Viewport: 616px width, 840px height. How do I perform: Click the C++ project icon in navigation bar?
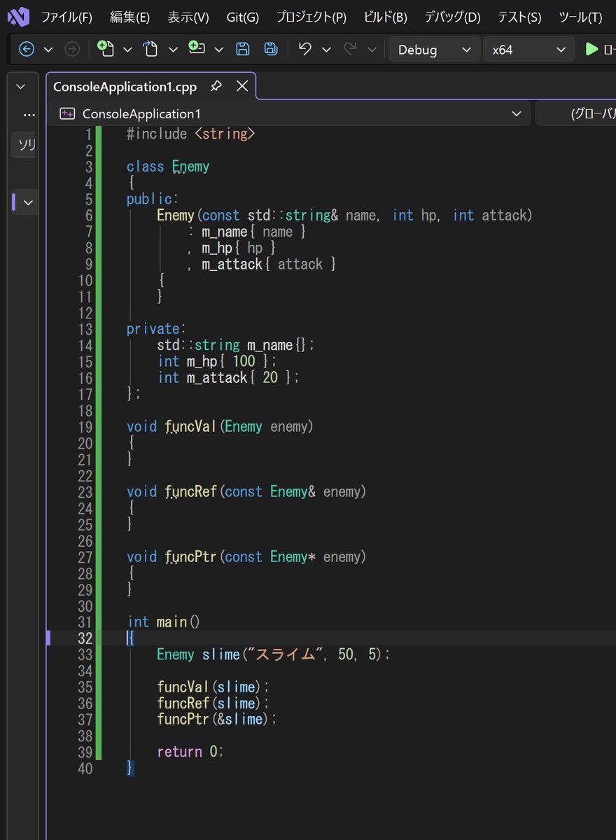(x=67, y=113)
